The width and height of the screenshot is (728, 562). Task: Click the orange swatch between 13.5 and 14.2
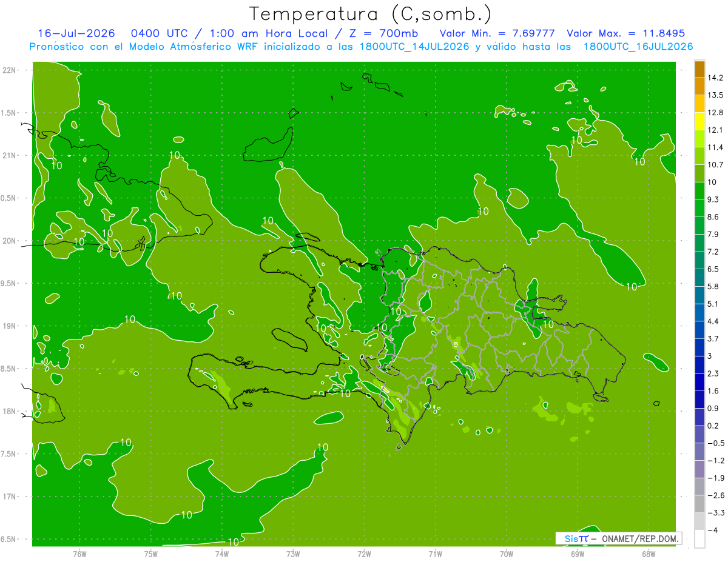click(x=699, y=86)
